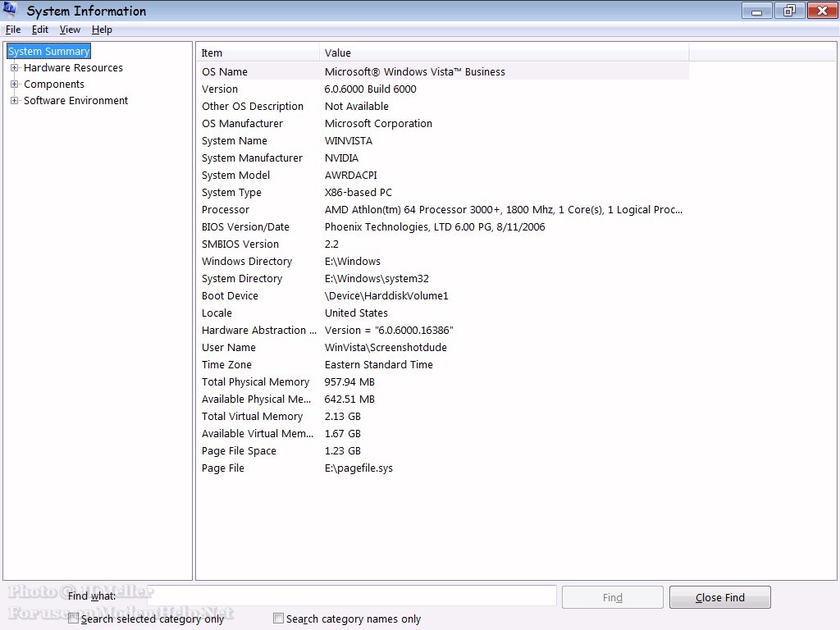Click the System Model item
Viewport: 840px width, 630px height.
tap(235, 176)
